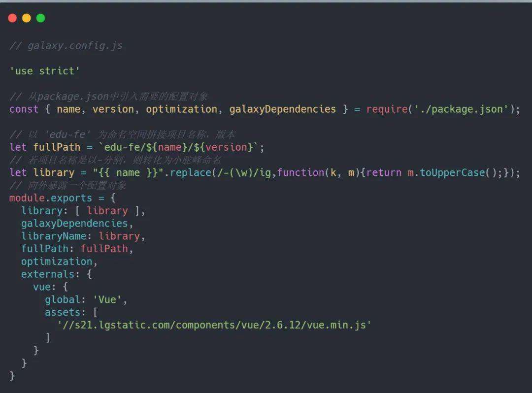
Task: Click the green maximize dot
Action: click(x=41, y=18)
